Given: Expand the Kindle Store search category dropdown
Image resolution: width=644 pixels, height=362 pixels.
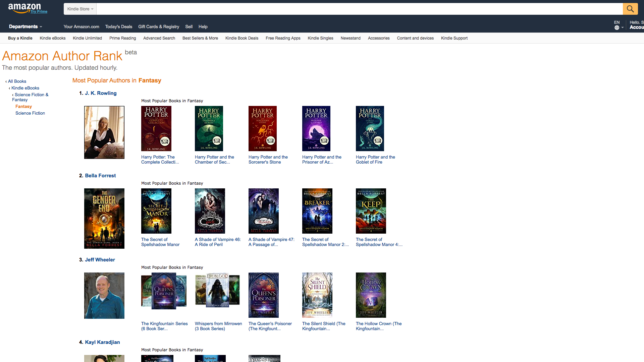Looking at the screenshot, I should point(80,9).
